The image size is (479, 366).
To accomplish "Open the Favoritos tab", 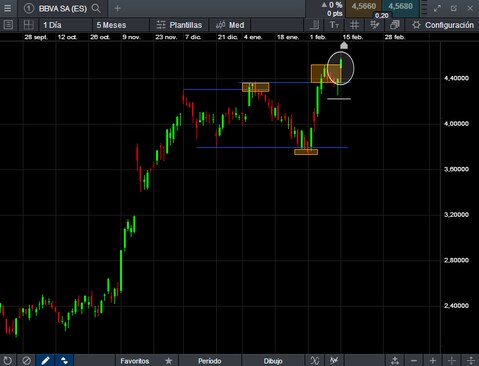I will tap(135, 361).
